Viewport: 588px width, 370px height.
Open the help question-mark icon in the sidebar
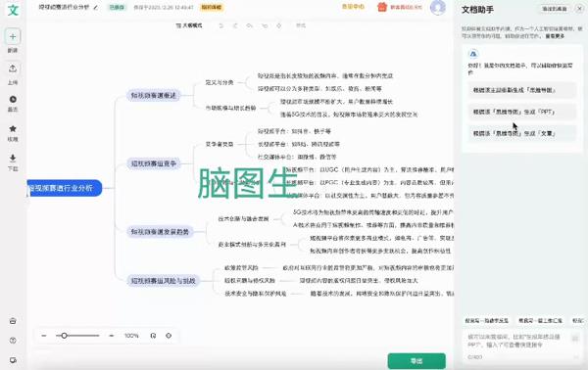[x=13, y=341]
